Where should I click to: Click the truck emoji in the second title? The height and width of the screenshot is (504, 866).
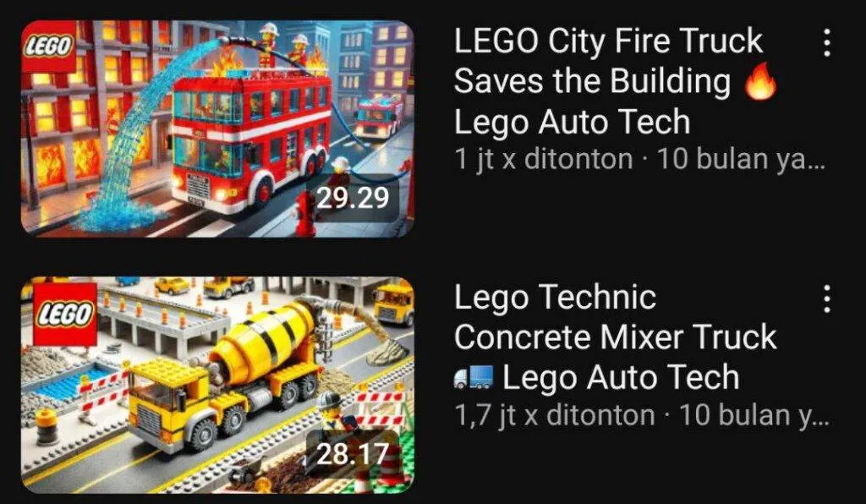click(x=474, y=378)
